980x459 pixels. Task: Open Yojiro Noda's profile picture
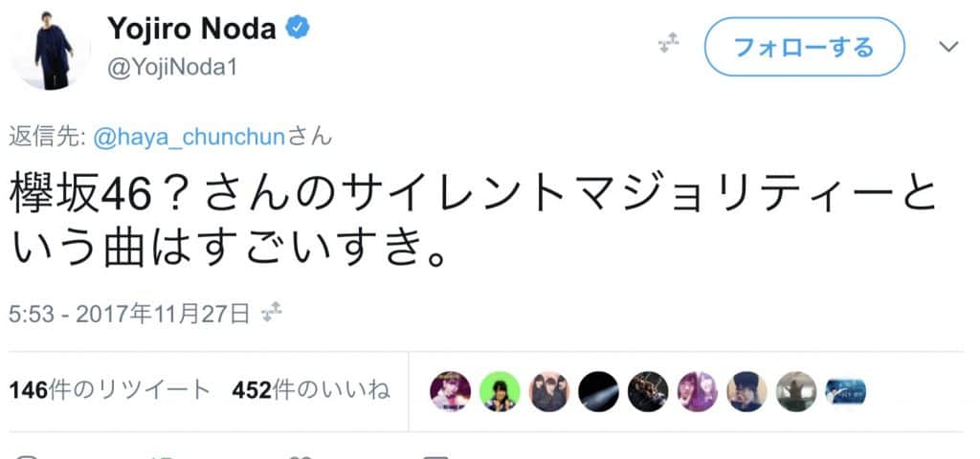pos(50,48)
